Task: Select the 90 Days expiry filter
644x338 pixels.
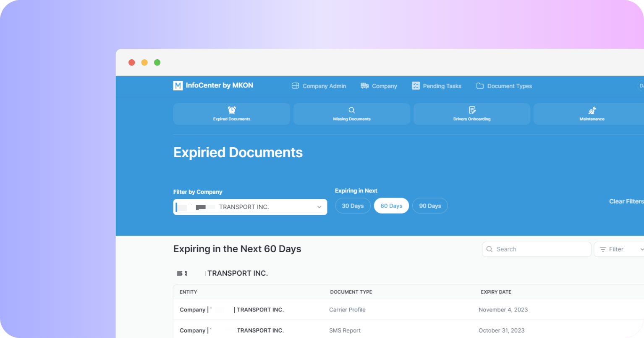Action: (x=430, y=206)
